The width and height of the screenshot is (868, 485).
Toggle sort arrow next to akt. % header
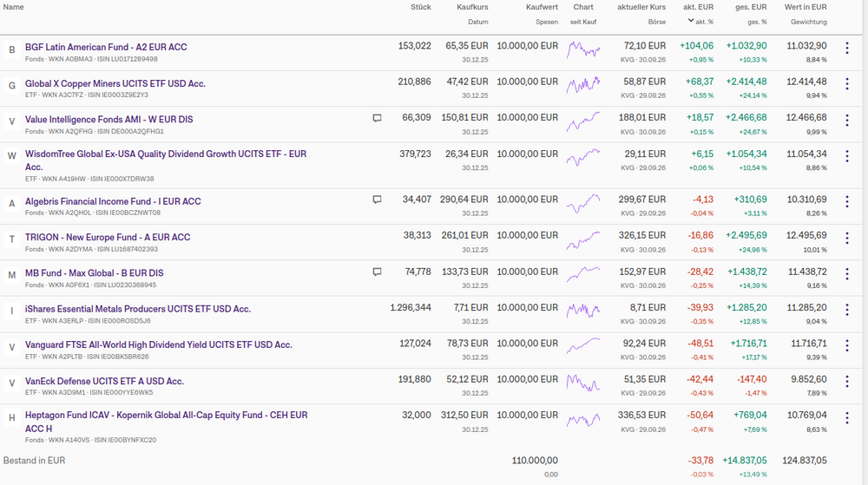(x=691, y=21)
